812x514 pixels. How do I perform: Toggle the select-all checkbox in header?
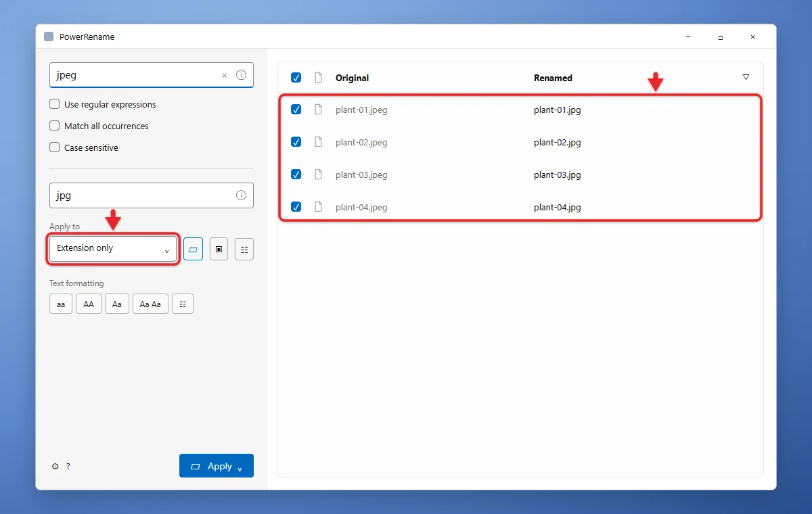click(296, 78)
